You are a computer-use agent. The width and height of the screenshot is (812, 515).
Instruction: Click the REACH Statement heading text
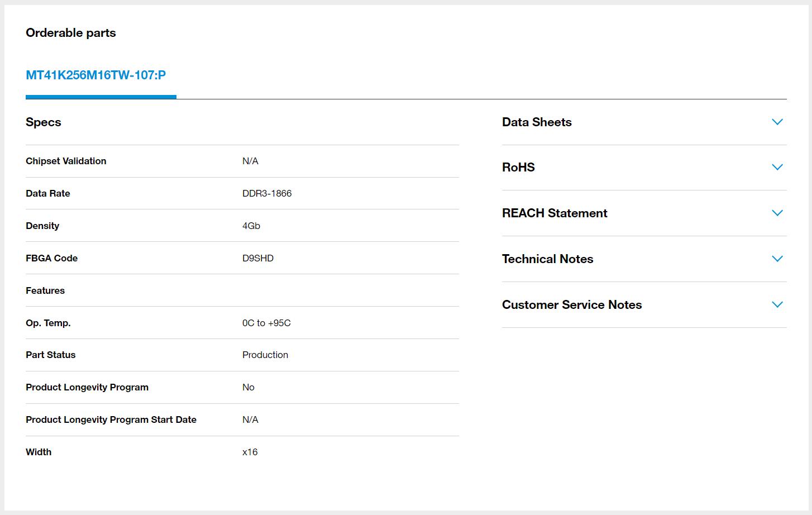(x=554, y=213)
